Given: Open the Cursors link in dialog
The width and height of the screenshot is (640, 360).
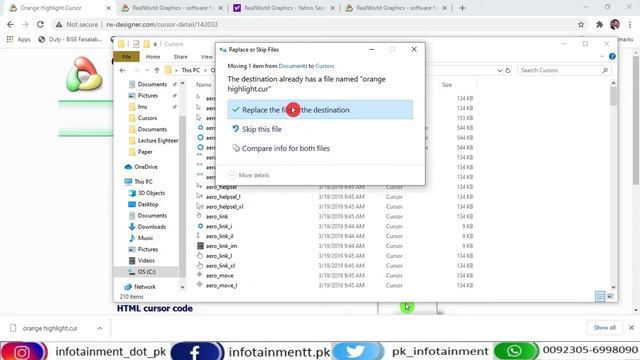Looking at the screenshot, I should click(x=324, y=66).
